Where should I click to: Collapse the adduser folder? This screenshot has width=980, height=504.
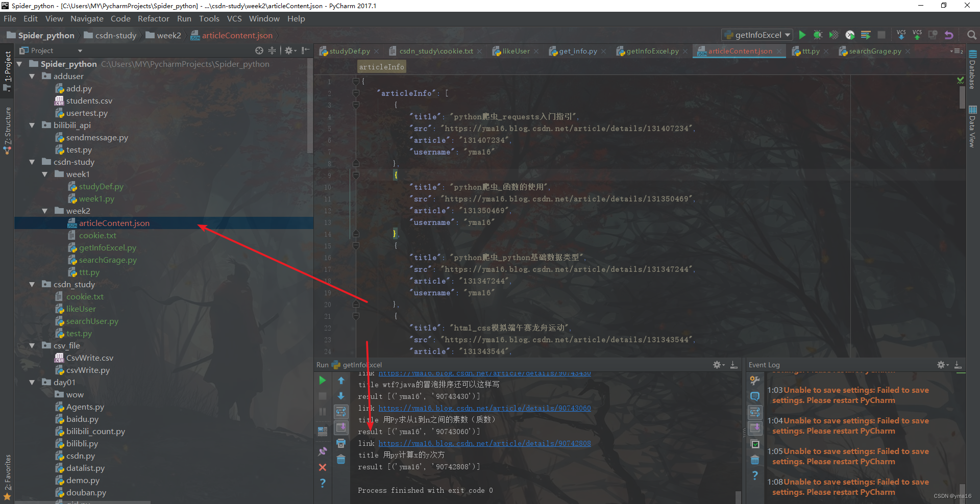click(x=32, y=76)
